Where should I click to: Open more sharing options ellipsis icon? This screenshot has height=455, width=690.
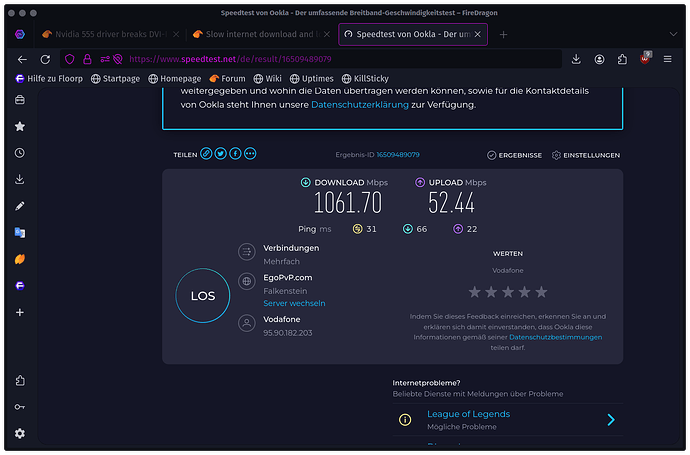pyautogui.click(x=250, y=154)
